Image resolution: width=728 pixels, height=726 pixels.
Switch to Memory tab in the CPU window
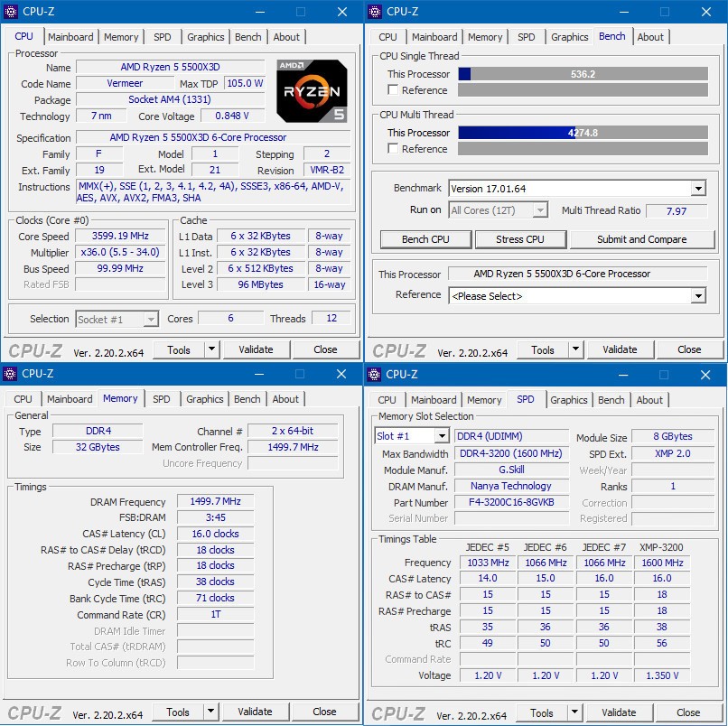[x=121, y=37]
